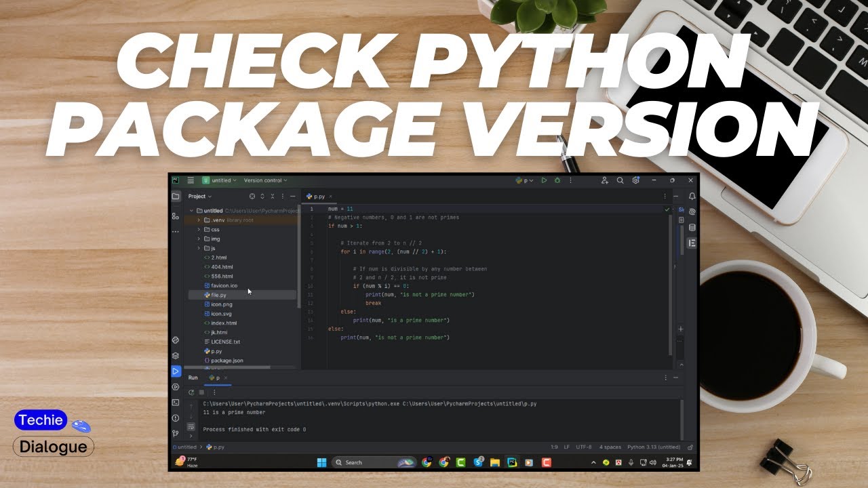Click code line 'num = 11' in editor
Screen dimensions: 868x488
coord(340,209)
